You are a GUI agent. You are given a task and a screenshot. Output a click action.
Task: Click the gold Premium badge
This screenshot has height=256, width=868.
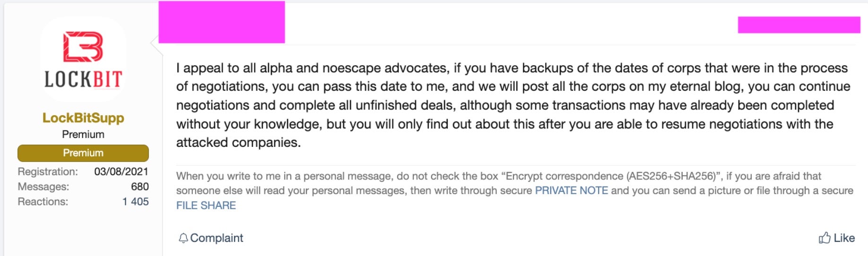coord(83,153)
